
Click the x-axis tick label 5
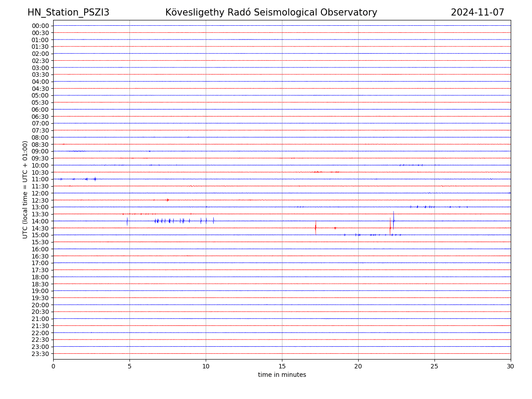click(x=129, y=366)
